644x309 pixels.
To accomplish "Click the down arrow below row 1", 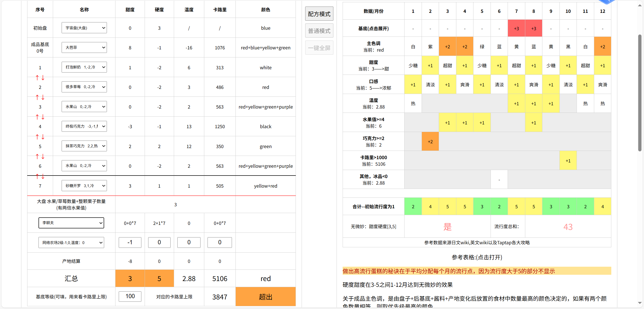I will (x=43, y=78).
